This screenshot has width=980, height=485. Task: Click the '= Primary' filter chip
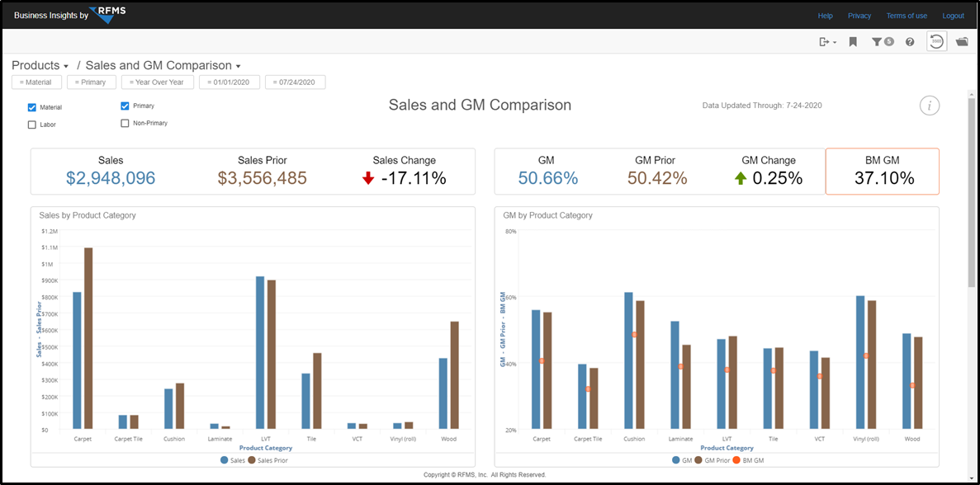pos(92,82)
